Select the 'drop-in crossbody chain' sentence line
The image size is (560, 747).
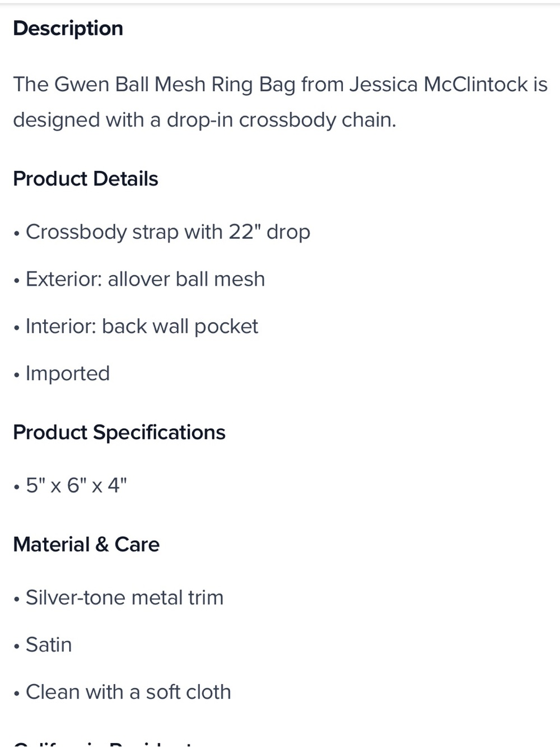coord(204,120)
